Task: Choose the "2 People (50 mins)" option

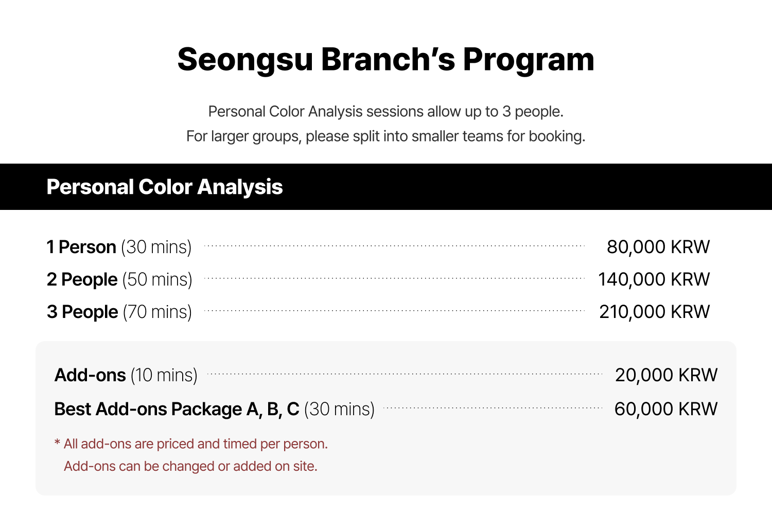Action: tap(119, 279)
